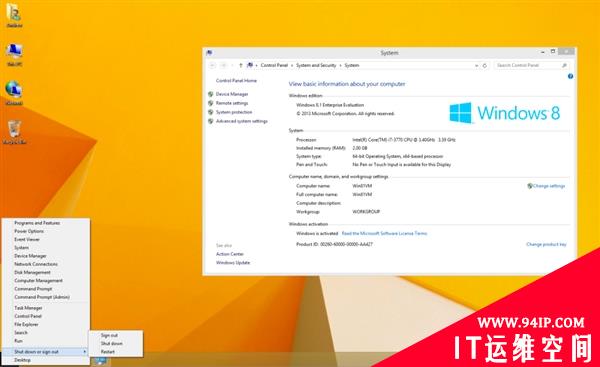Choose Shut down in the submenu
Image resolution: width=600 pixels, height=367 pixels.
111,344
